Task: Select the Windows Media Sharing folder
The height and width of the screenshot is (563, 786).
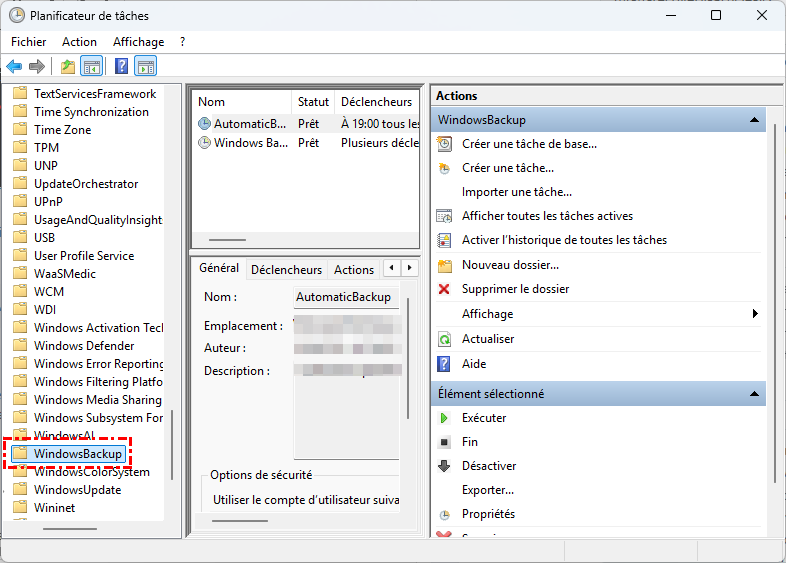Action: pyautogui.click(x=98, y=400)
